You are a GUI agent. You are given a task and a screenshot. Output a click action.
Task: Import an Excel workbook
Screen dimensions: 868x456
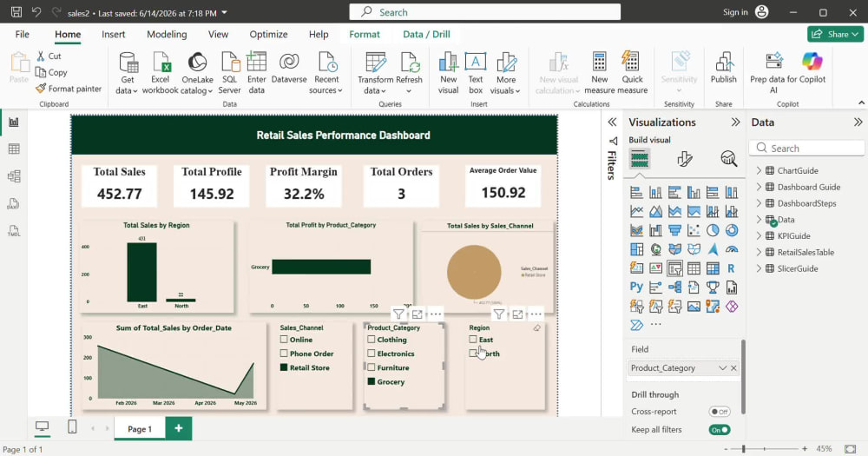[x=160, y=73]
